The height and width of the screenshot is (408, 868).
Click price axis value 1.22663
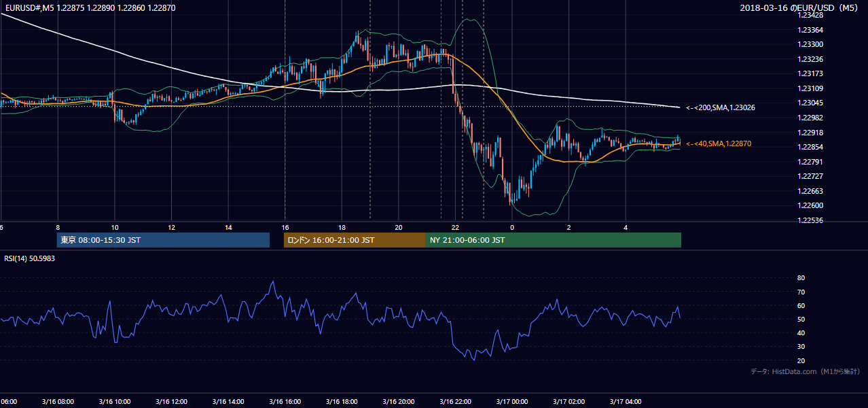(x=811, y=191)
